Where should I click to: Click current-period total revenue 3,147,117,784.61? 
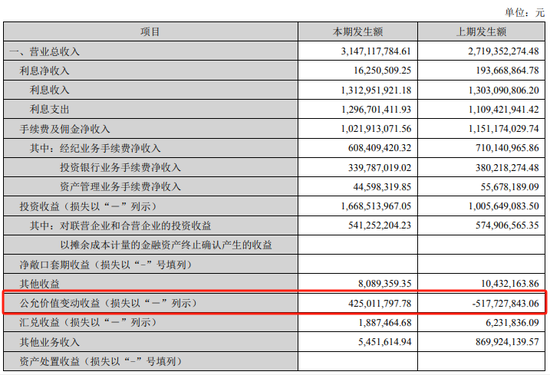376,51
